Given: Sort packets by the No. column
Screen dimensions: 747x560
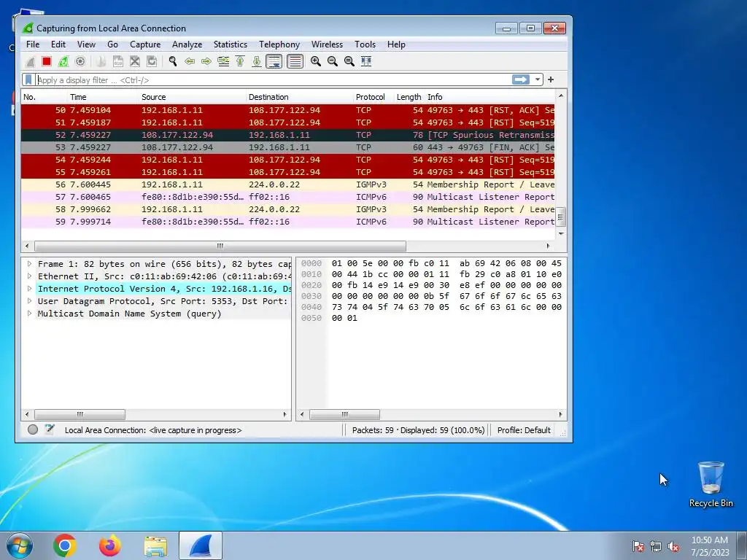Looking at the screenshot, I should tap(44, 97).
